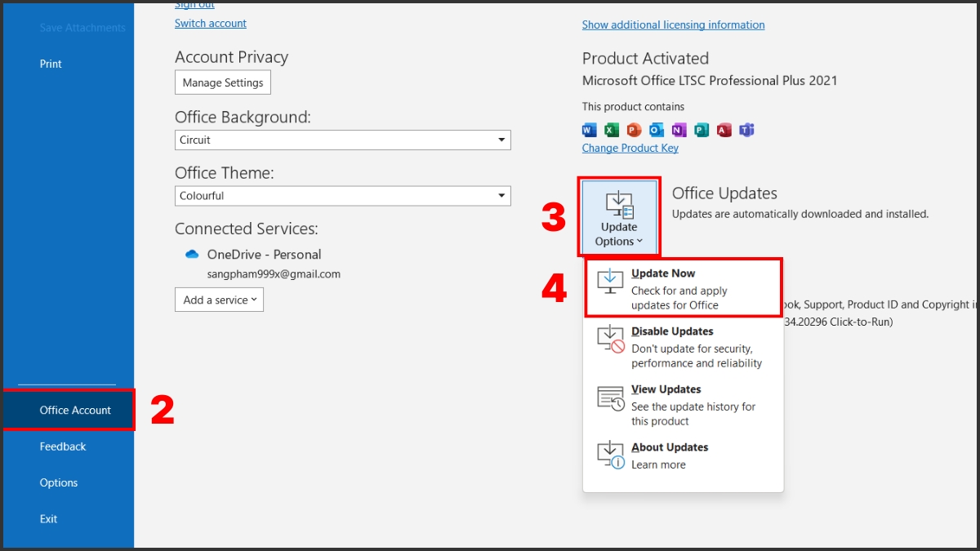Select View Updates menu entry
The image size is (980, 551).
[683, 404]
